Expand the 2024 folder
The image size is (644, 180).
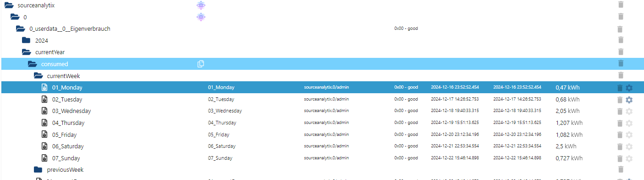pyautogui.click(x=26, y=40)
